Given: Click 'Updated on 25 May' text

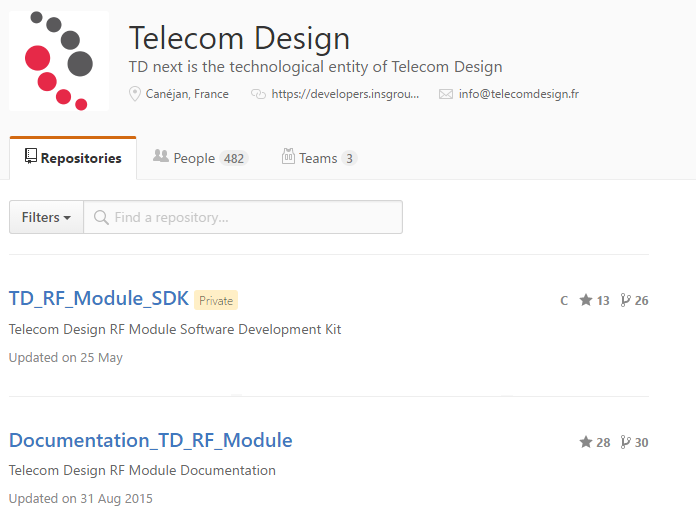Looking at the screenshot, I should pos(66,358).
